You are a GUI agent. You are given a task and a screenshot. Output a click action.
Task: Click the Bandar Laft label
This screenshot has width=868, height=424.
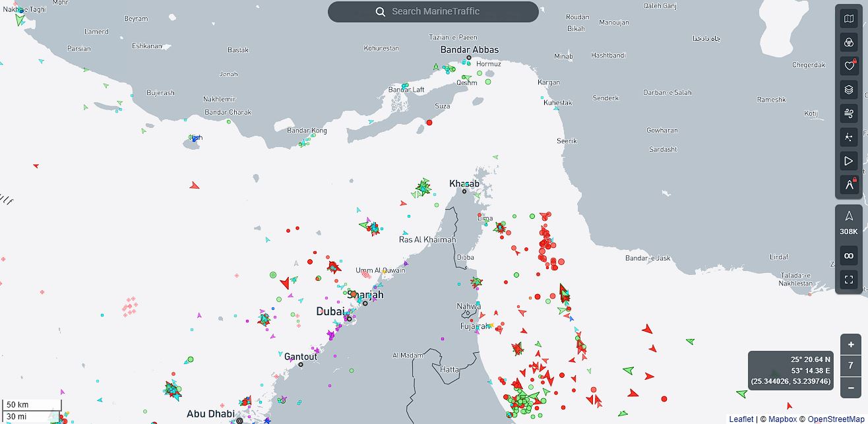coord(406,90)
